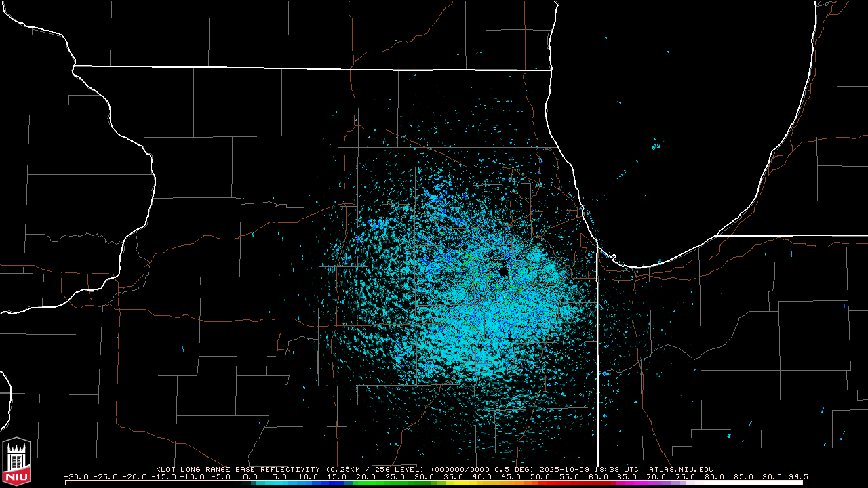Image resolution: width=868 pixels, height=488 pixels.
Task: Click the 0.0 scale label
Action: click(250, 476)
